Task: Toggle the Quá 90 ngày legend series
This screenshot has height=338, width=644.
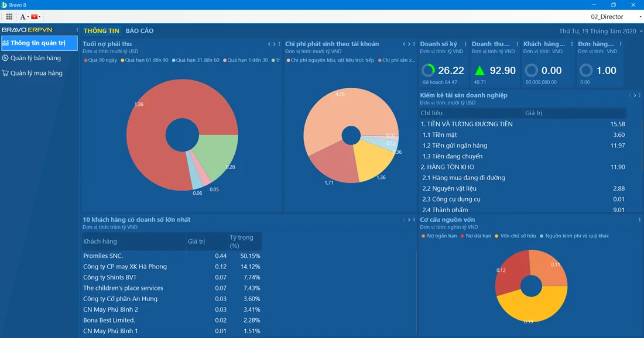Action: pyautogui.click(x=101, y=60)
